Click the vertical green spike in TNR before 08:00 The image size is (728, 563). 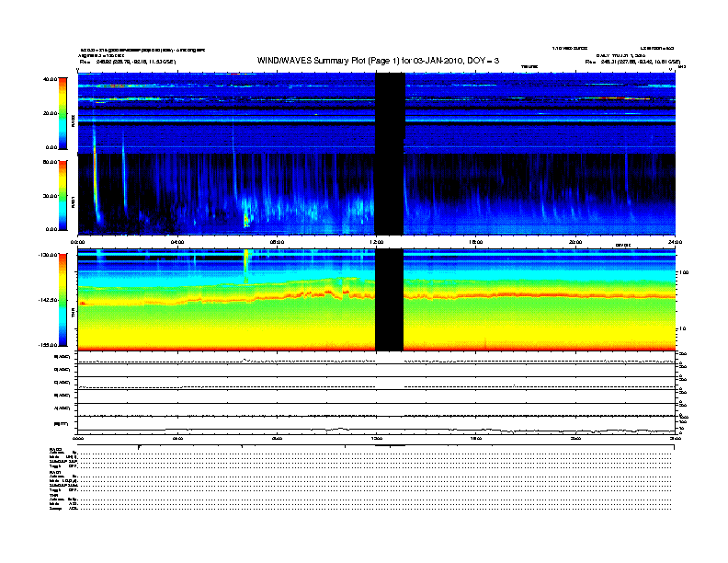[245, 266]
